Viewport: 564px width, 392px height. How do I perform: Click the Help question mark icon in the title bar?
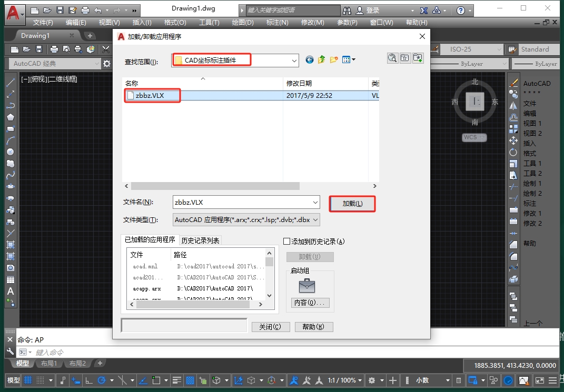[460, 11]
